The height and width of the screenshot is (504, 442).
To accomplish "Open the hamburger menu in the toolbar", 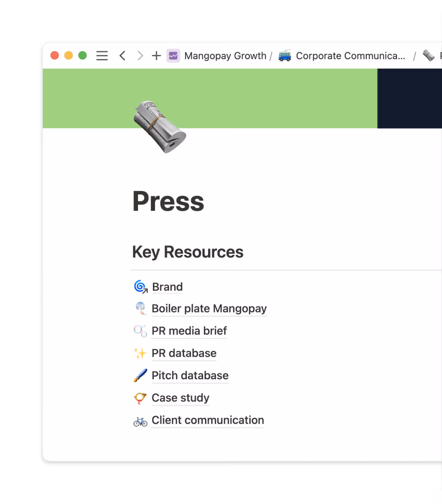I will pos(102,56).
